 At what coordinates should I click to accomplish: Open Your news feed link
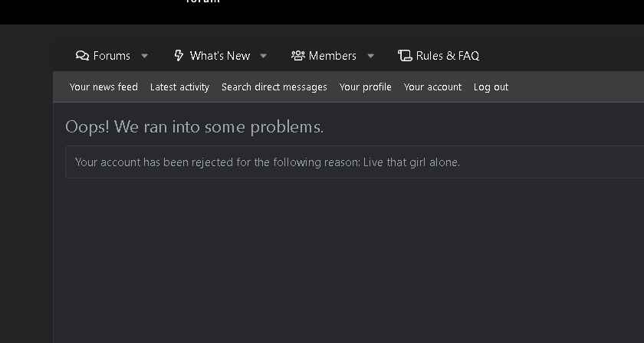pyautogui.click(x=103, y=87)
